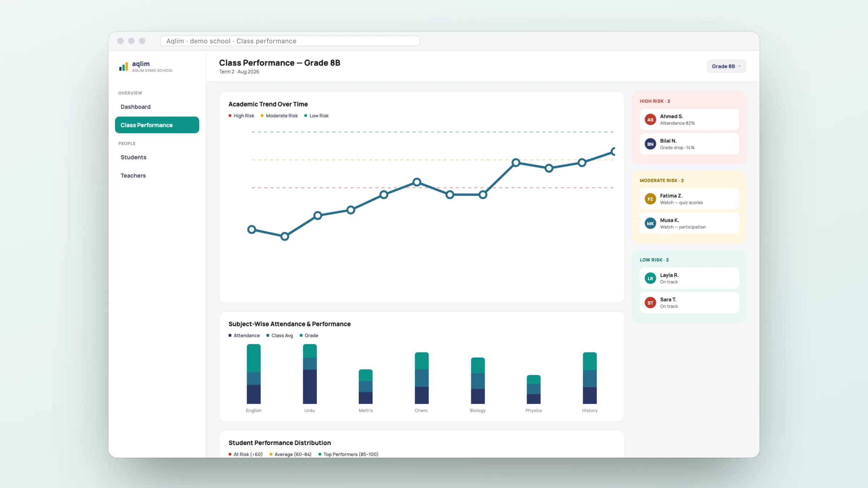Go to Dashboard in the sidebar
This screenshot has width=868, height=488.
[157, 107]
